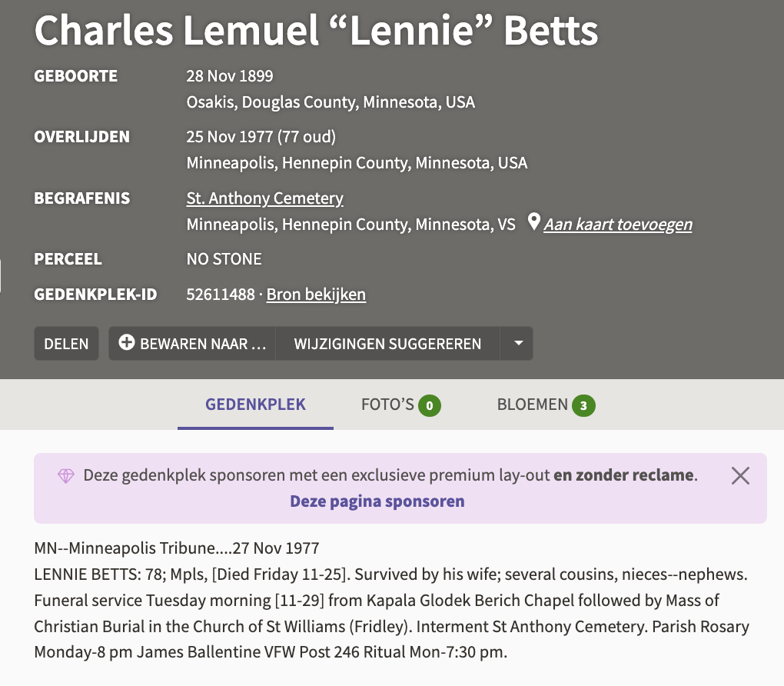784x686 pixels.
Task: Click the green flowers count badge showing 3
Action: pos(584,405)
